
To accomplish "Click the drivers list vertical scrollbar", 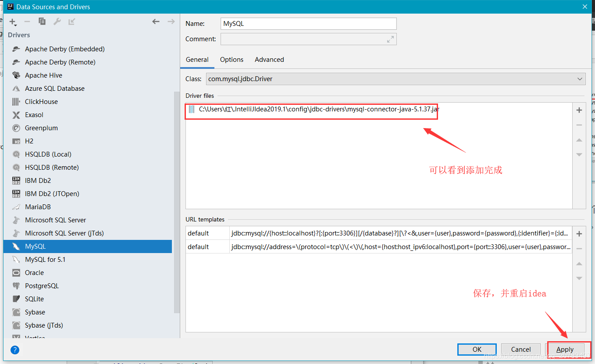I will [x=177, y=202].
